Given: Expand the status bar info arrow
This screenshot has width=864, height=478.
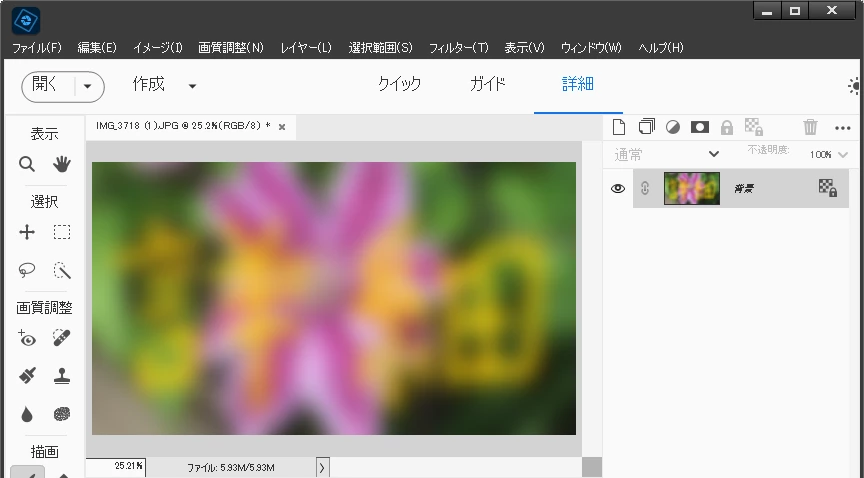Looking at the screenshot, I should tap(322, 468).
